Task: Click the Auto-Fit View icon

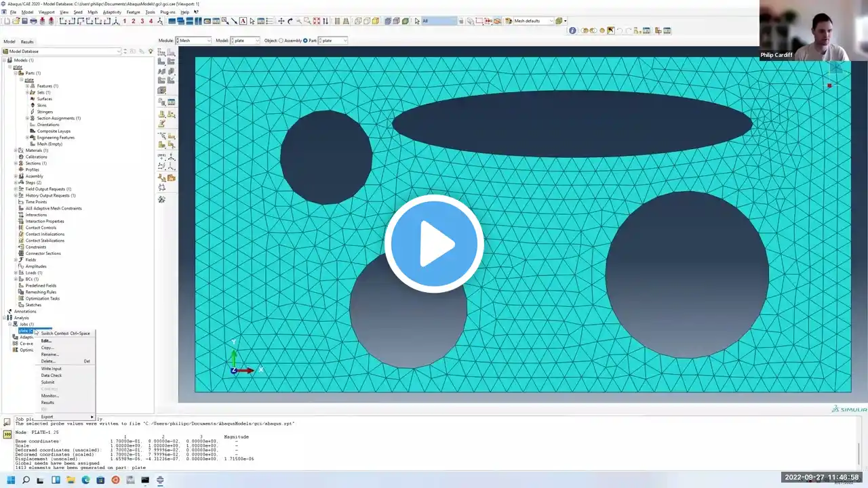Action: coord(316,21)
